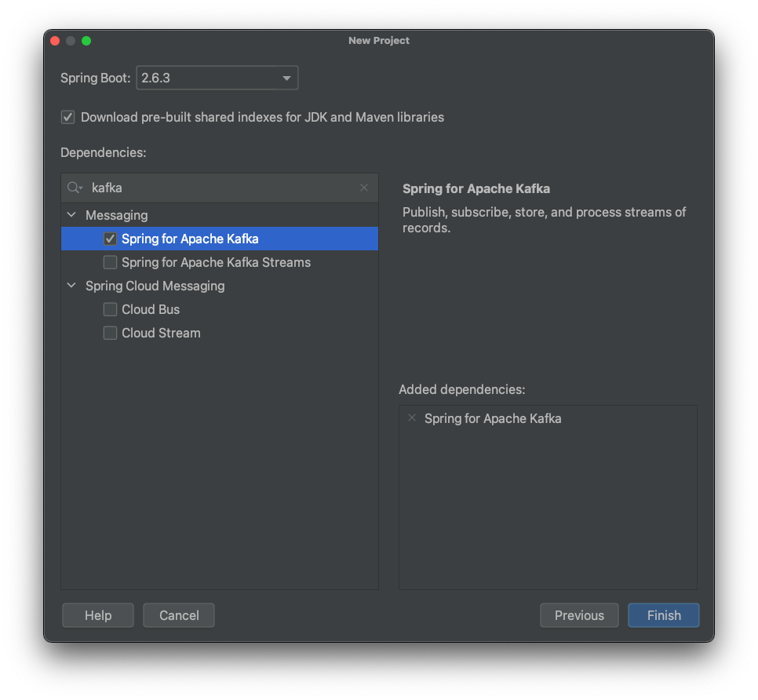758x700 pixels.
Task: Open the Spring Boot version dropdown
Action: click(x=217, y=78)
